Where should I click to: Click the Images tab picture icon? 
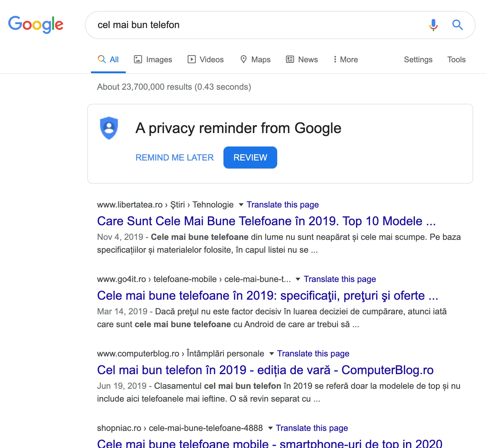click(138, 59)
